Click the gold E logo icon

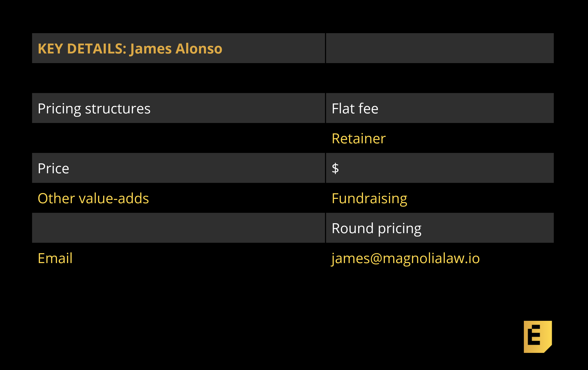pyautogui.click(x=537, y=337)
